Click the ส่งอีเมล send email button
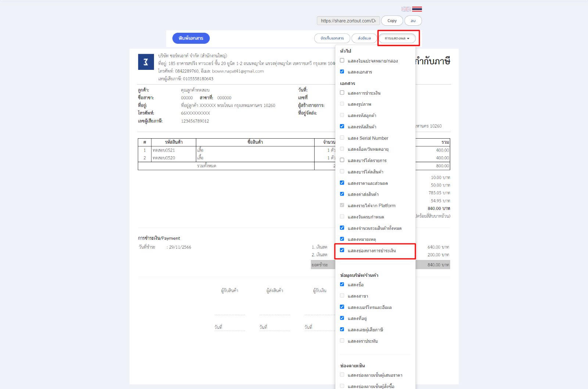Screen dimensions: 588x389 (364, 38)
